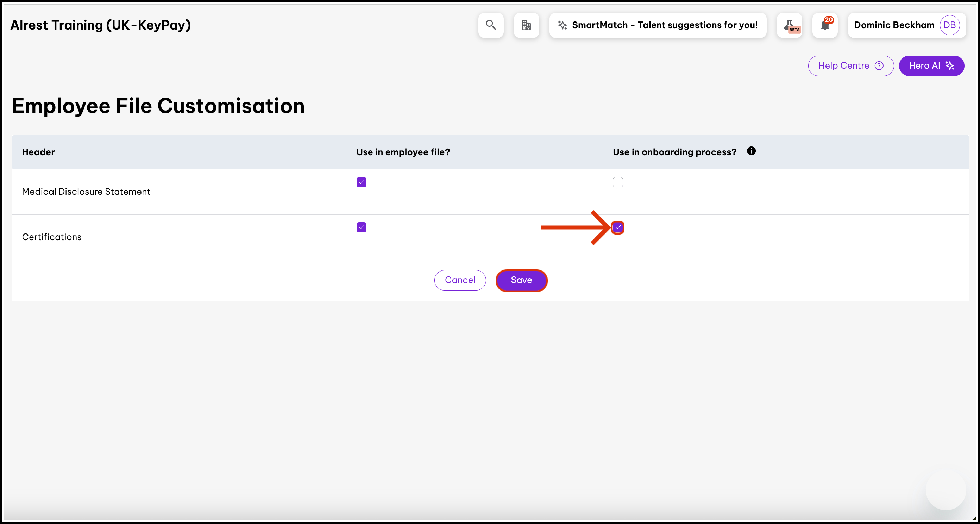980x524 pixels.
Task: Click the floating round chat bubble
Action: point(946,490)
